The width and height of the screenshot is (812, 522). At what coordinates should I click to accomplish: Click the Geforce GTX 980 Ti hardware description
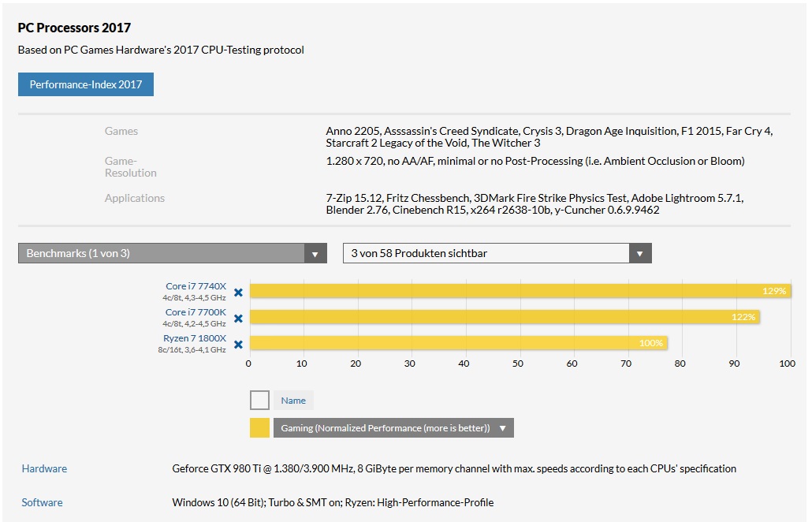pyautogui.click(x=454, y=468)
